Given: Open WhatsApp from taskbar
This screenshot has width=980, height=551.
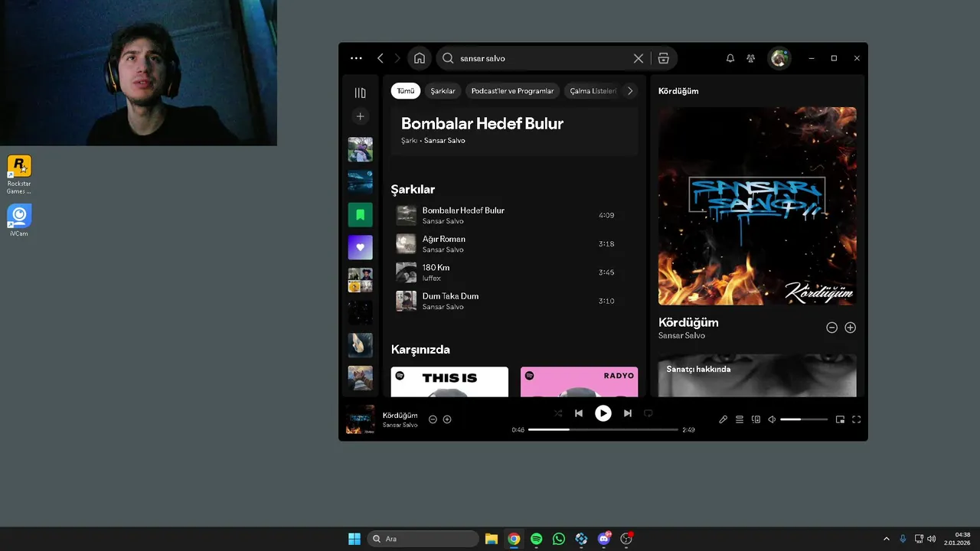Looking at the screenshot, I should click(559, 539).
